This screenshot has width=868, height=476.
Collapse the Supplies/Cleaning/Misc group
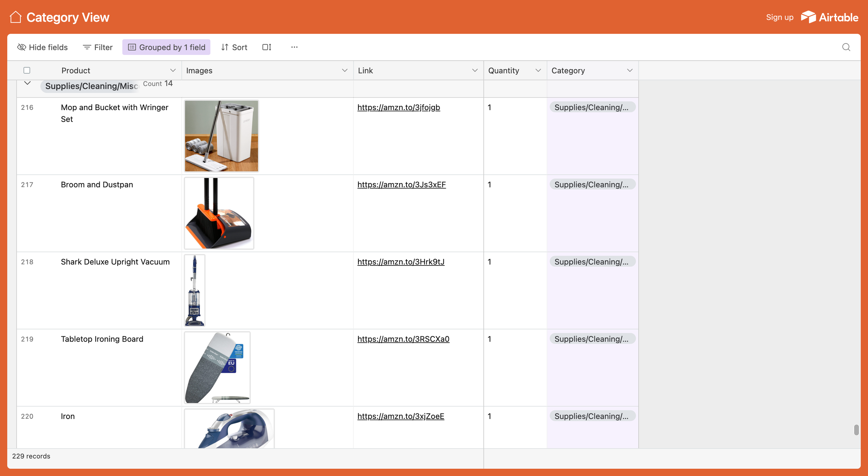pyautogui.click(x=27, y=83)
